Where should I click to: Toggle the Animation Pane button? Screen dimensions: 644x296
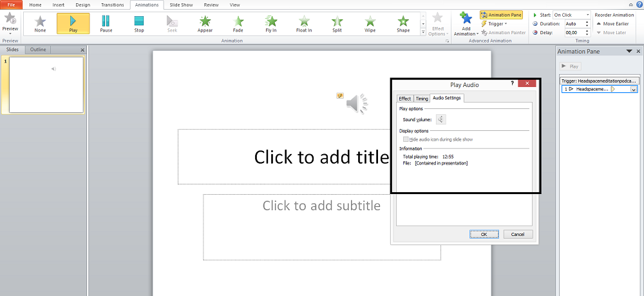pos(502,15)
